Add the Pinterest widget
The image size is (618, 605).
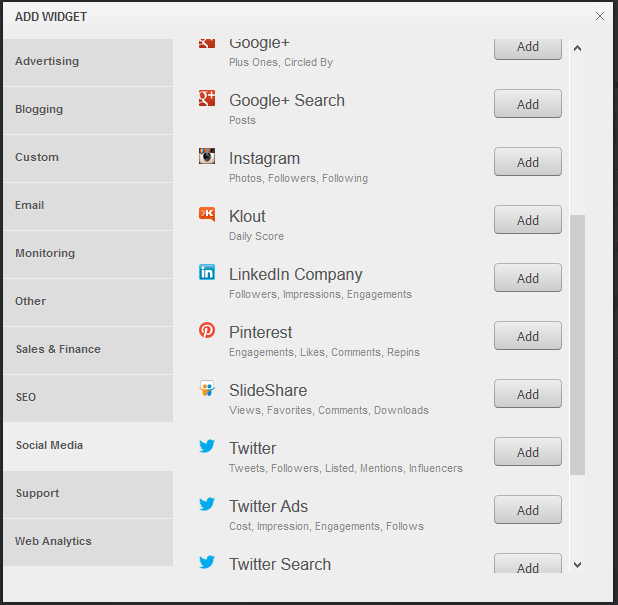[528, 336]
